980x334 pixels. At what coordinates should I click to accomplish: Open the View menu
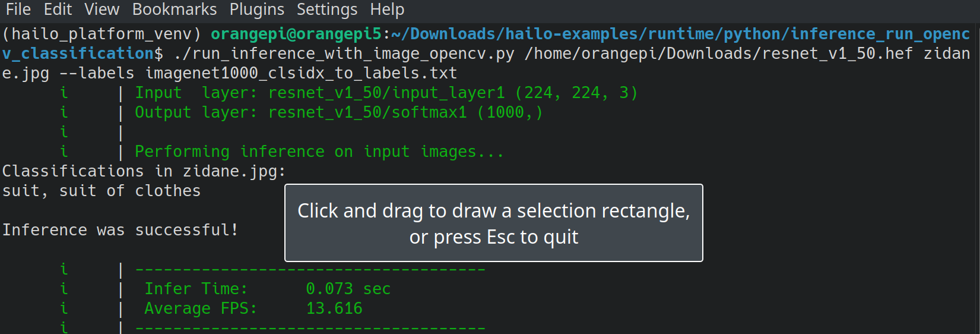102,10
